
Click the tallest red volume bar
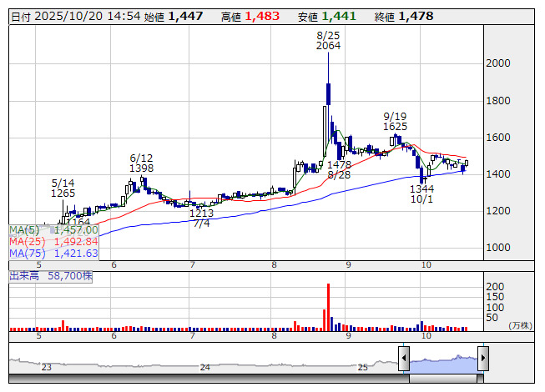[x=328, y=306]
